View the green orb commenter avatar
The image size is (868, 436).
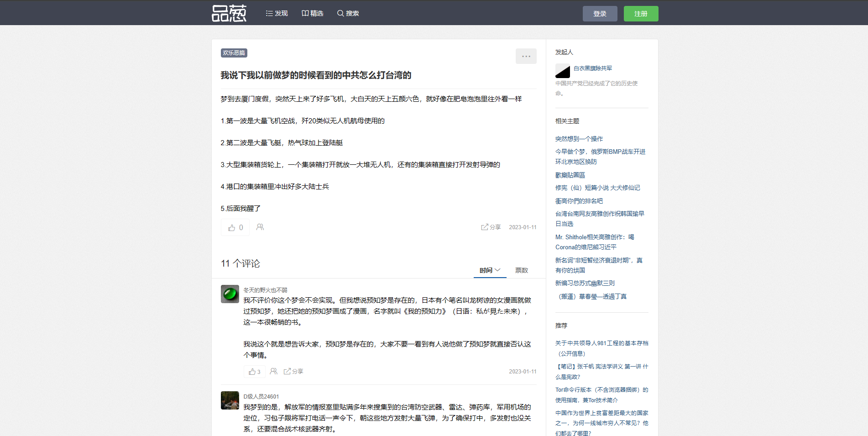230,294
